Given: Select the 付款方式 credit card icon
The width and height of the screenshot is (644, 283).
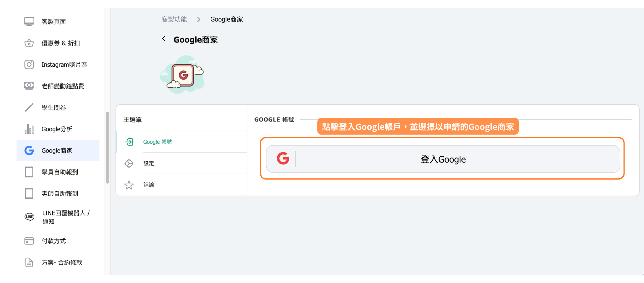Looking at the screenshot, I should 29,241.
